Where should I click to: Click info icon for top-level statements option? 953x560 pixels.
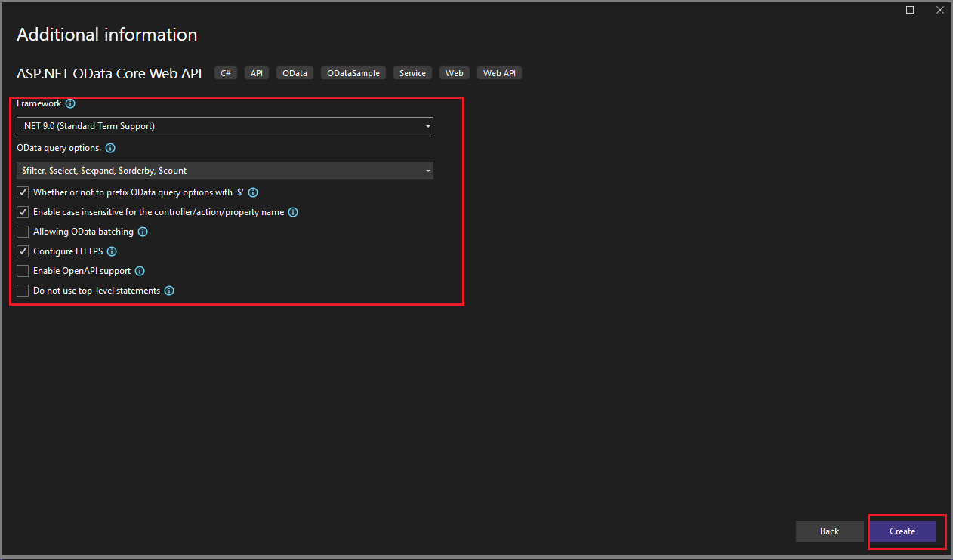point(169,291)
